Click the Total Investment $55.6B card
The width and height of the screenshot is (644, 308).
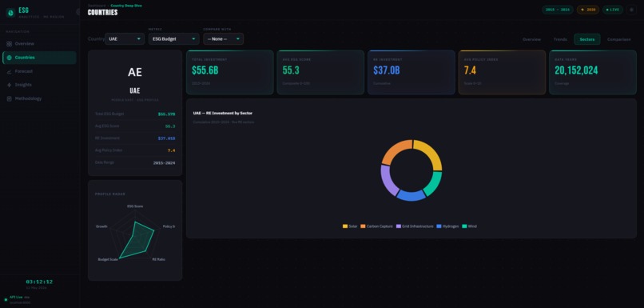[x=229, y=72]
